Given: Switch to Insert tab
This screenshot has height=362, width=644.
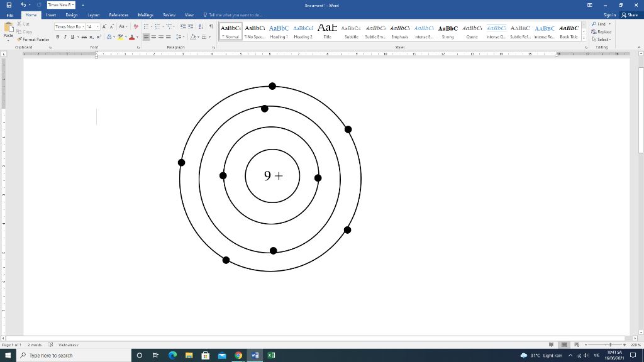Looking at the screenshot, I should tap(51, 15).
